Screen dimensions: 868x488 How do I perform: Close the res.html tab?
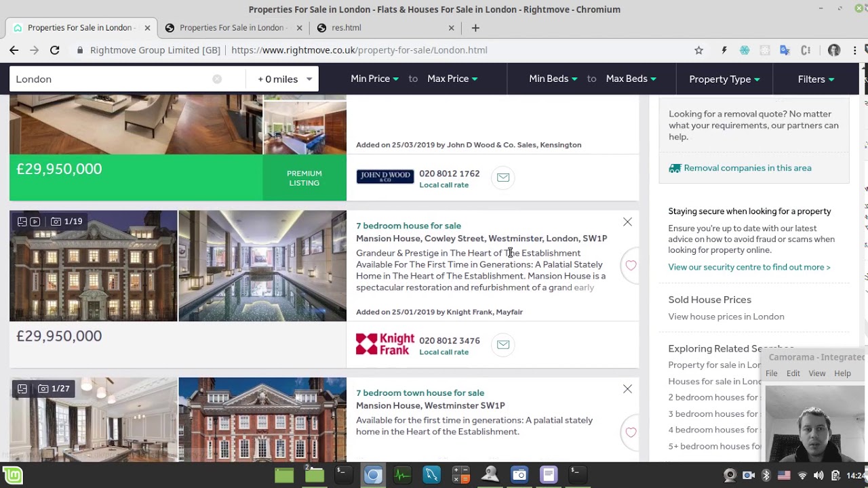[x=452, y=28]
